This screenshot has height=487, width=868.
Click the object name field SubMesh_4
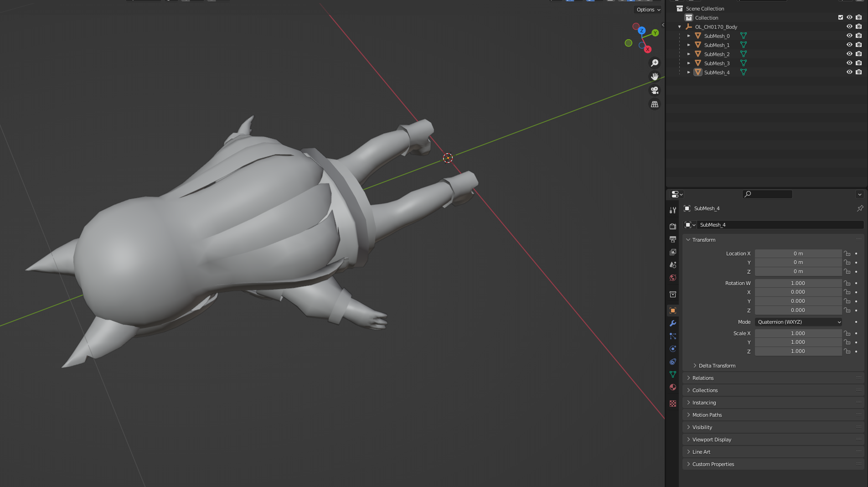coord(780,225)
